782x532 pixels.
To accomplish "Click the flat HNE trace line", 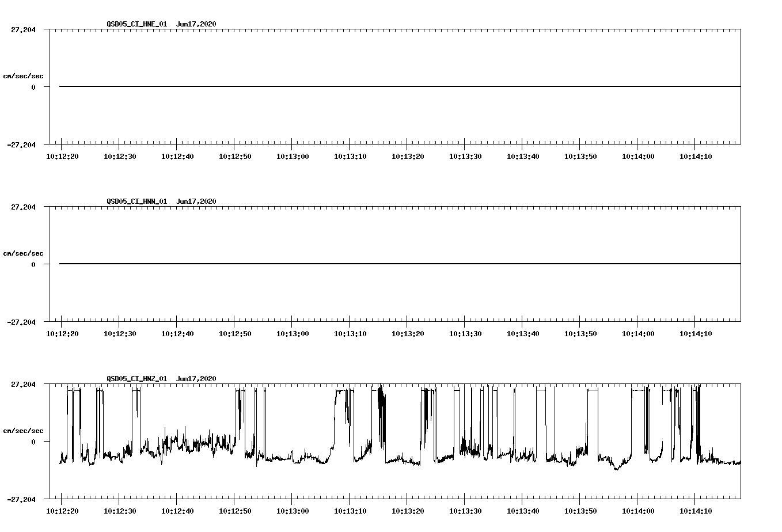I will point(400,86).
